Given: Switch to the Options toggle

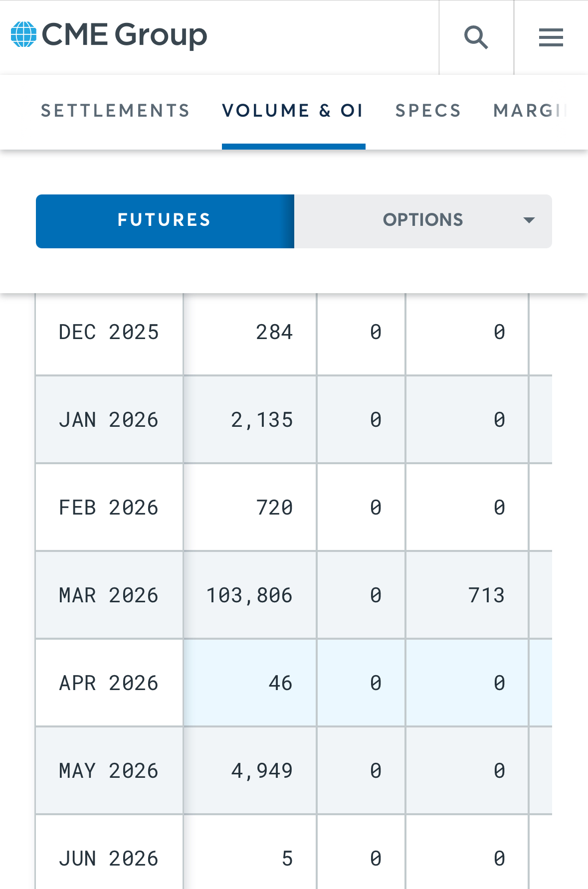Looking at the screenshot, I should pos(422,220).
